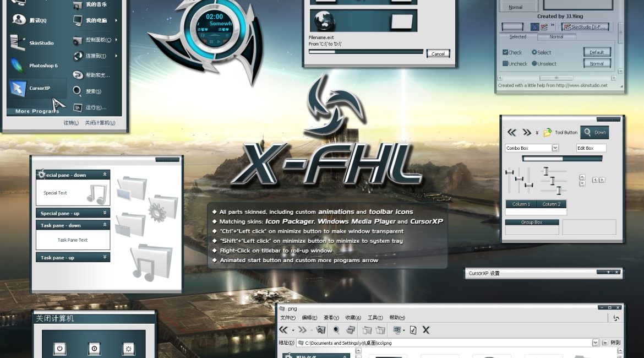Viewport: 644px width, 358px height.
Task: Click the file copy progress bar
Action: click(x=366, y=52)
